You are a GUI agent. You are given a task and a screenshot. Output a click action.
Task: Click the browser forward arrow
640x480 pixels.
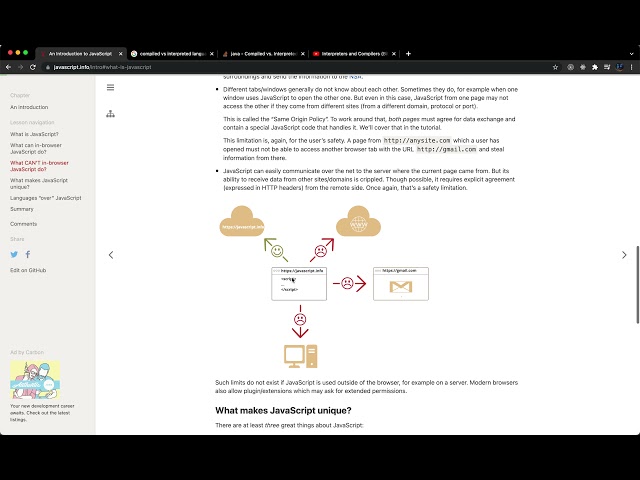click(20, 67)
